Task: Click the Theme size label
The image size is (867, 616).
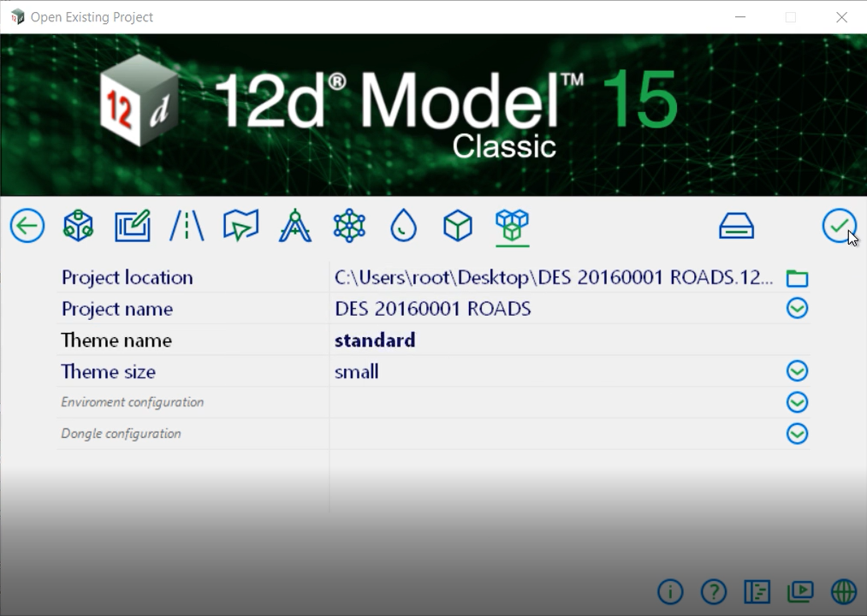Action: coord(109,371)
